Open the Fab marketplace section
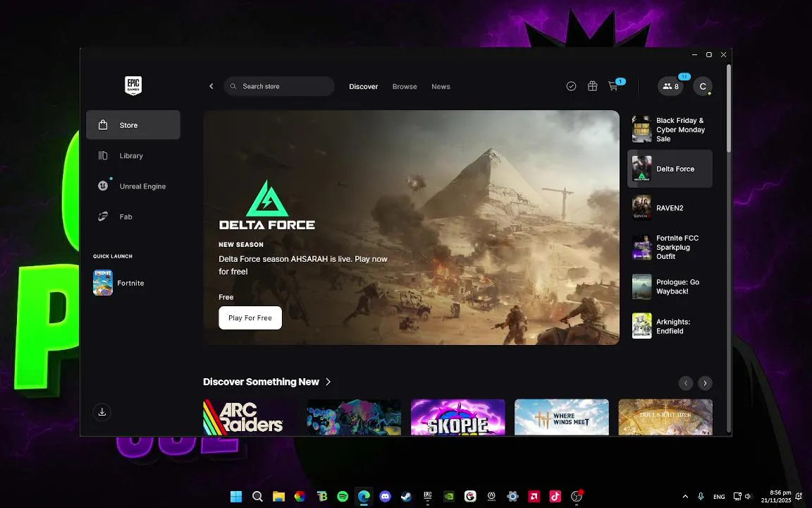The height and width of the screenshot is (508, 812). tap(133, 217)
